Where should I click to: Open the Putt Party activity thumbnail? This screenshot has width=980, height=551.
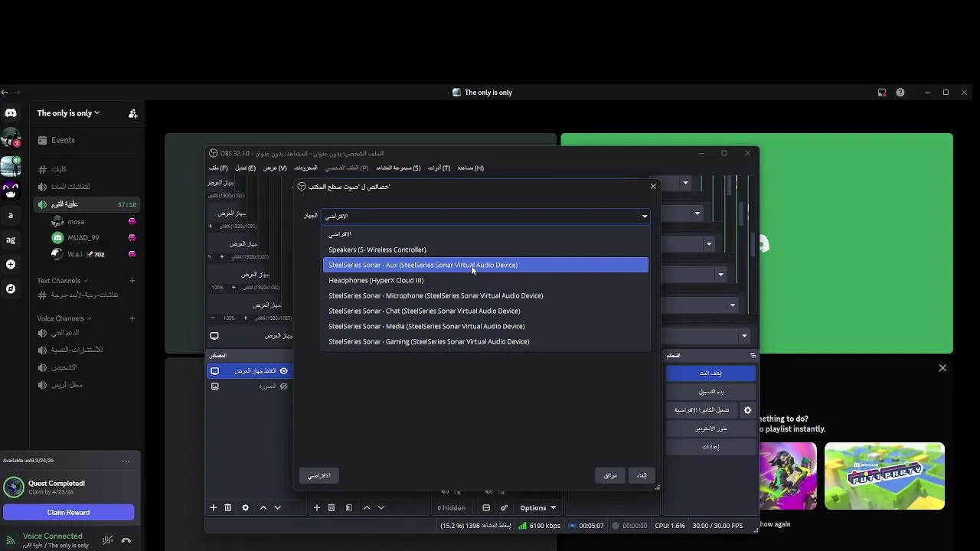(x=884, y=476)
